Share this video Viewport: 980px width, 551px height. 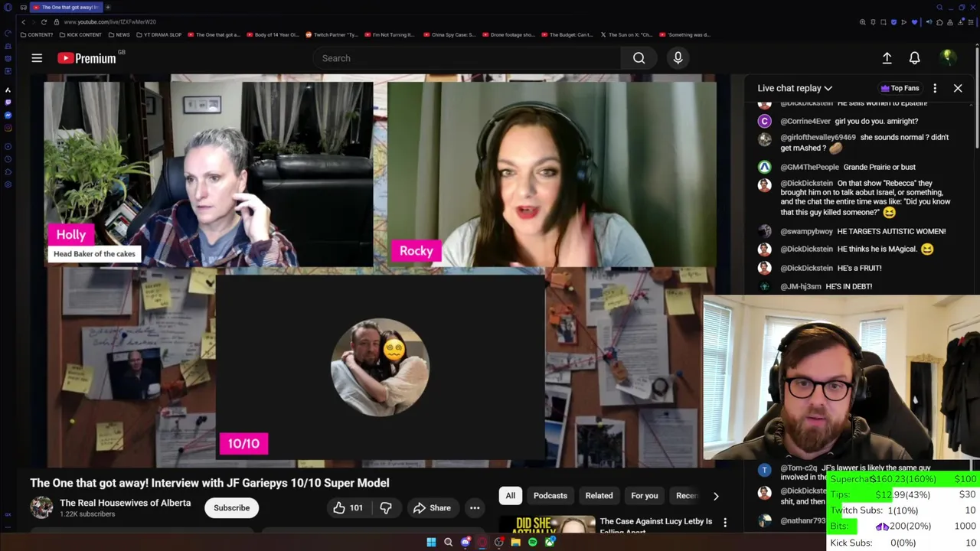point(432,508)
